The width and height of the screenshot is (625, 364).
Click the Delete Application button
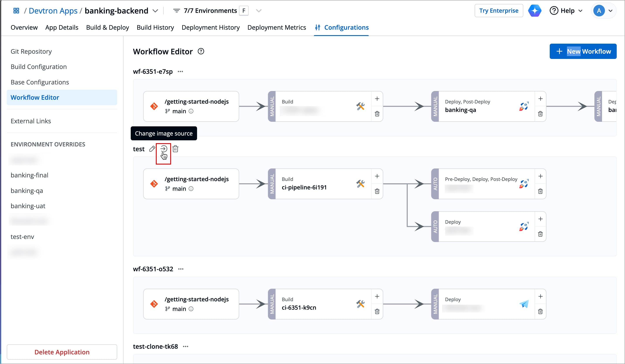click(x=62, y=352)
